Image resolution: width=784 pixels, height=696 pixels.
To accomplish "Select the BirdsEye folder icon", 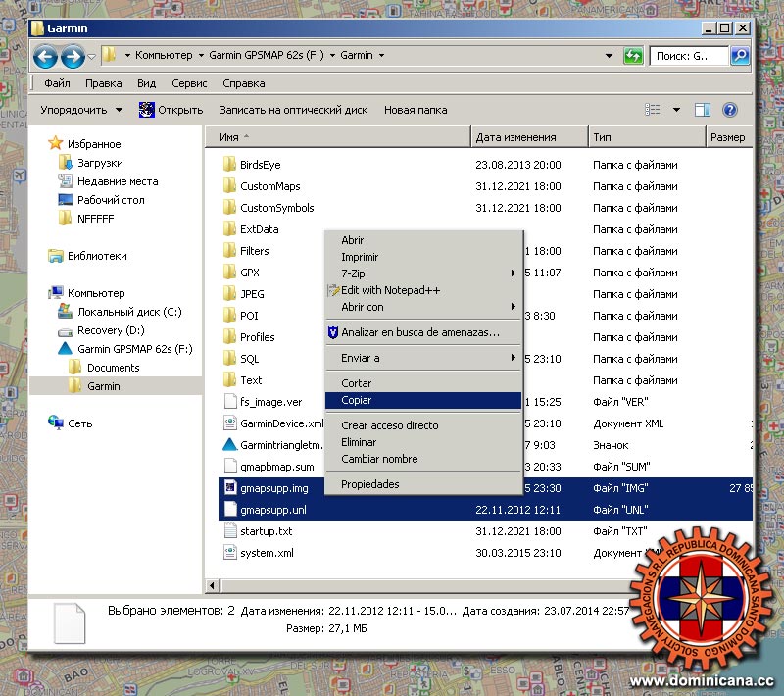I will click(230, 165).
